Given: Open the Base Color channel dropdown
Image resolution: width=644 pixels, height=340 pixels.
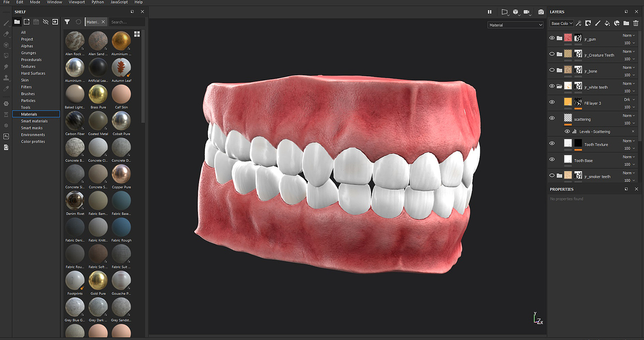Looking at the screenshot, I should click(562, 23).
